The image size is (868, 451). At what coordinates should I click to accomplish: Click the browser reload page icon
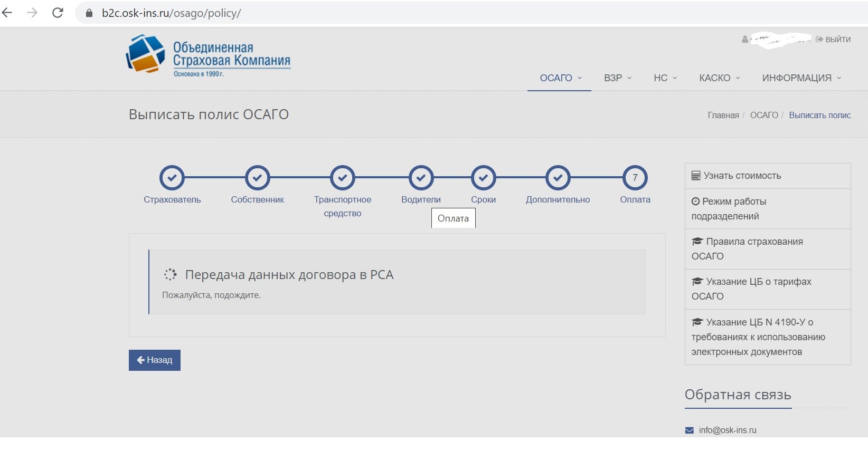point(58,13)
